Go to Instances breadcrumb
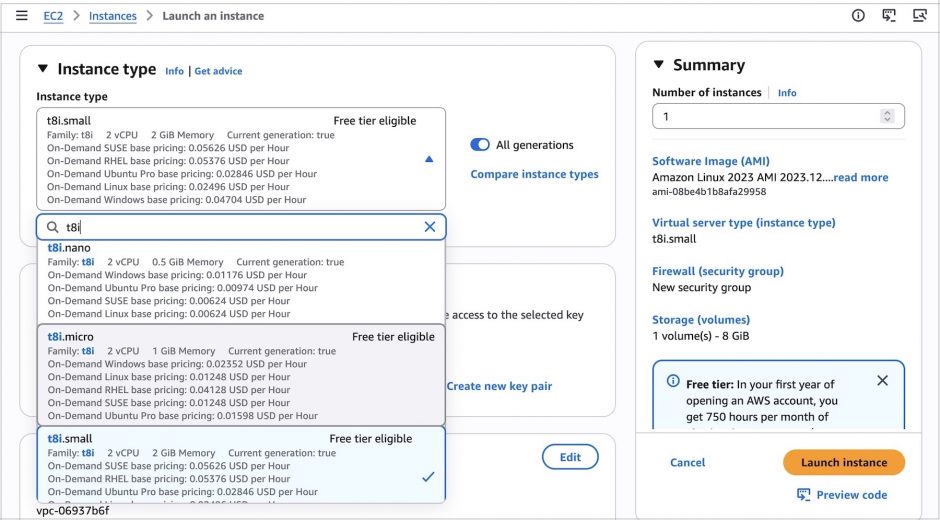The height and width of the screenshot is (520, 940). click(x=113, y=16)
